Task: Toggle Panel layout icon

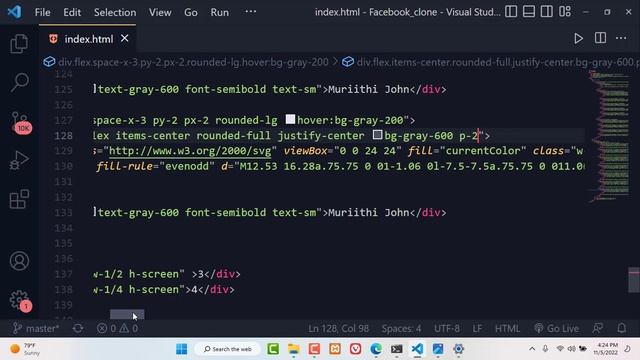Action: tap(529, 11)
